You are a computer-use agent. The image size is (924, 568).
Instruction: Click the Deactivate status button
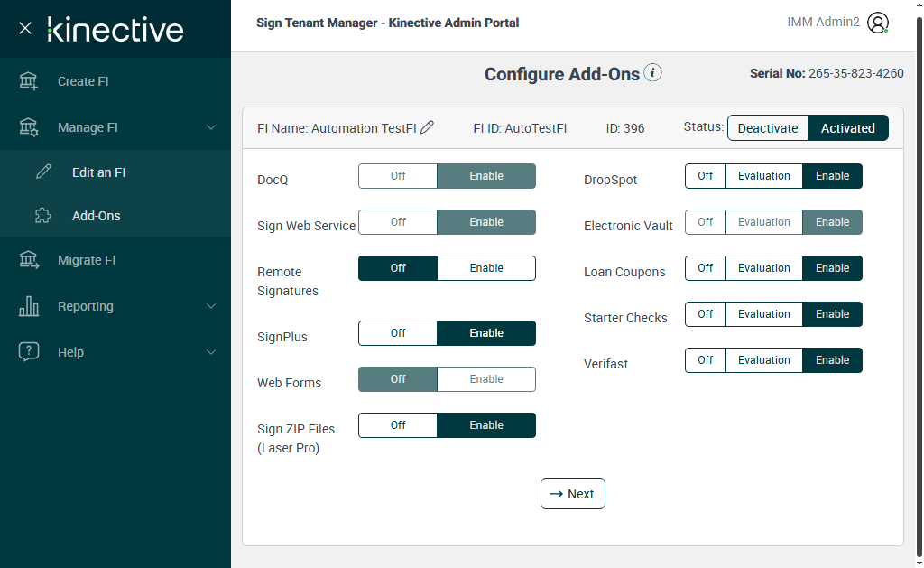[x=767, y=128]
